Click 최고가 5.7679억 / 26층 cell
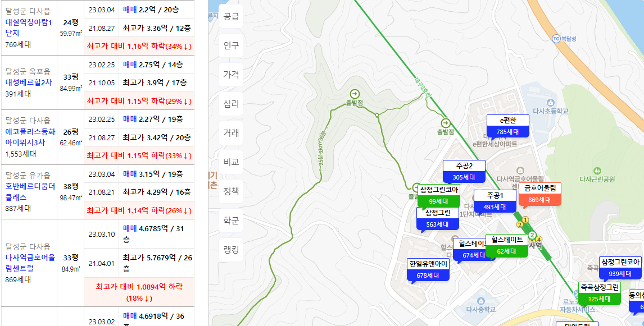This screenshot has width=644, height=326. (x=156, y=263)
